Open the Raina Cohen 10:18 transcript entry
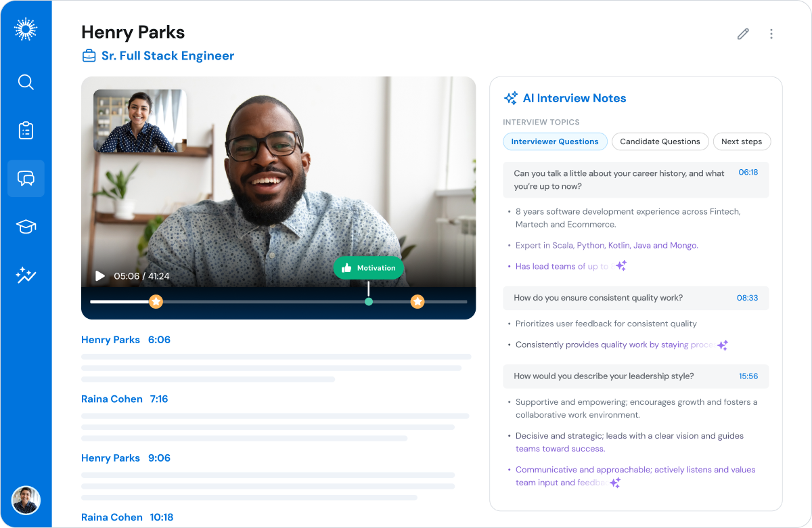This screenshot has width=812, height=528. pos(127,517)
